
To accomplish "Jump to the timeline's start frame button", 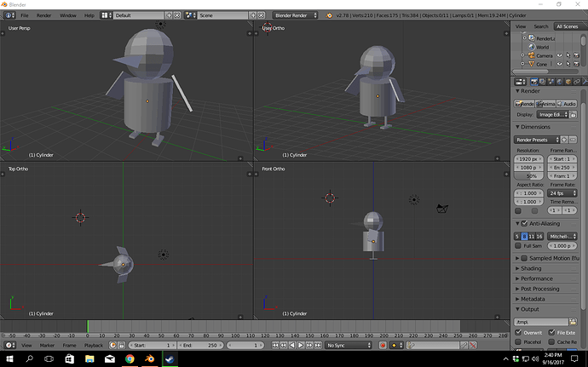I will pos(275,345).
